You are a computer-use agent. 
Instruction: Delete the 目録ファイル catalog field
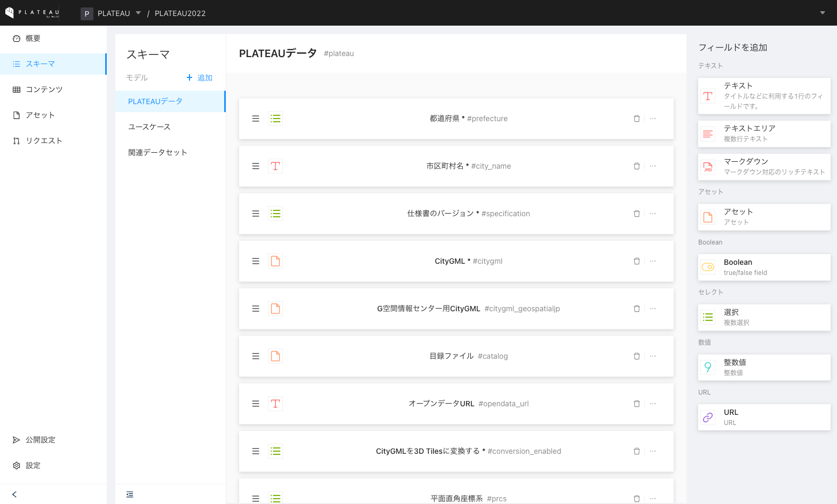(636, 356)
